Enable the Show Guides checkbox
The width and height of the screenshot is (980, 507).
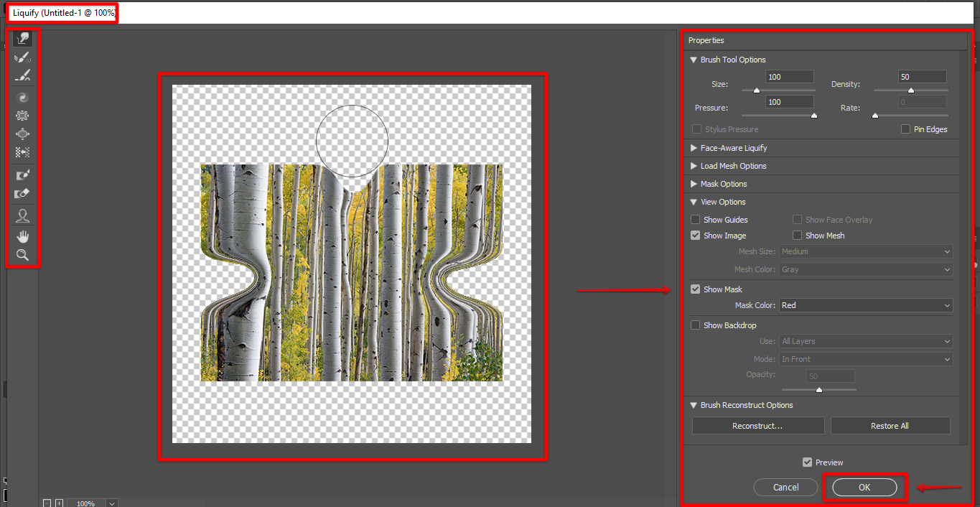[695, 220]
